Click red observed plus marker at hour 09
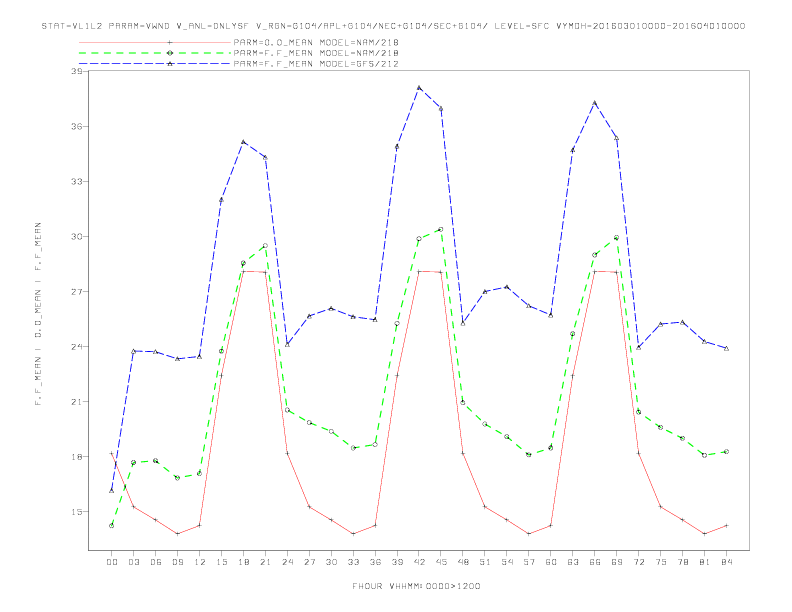This screenshot has width=792, height=612. point(177,534)
